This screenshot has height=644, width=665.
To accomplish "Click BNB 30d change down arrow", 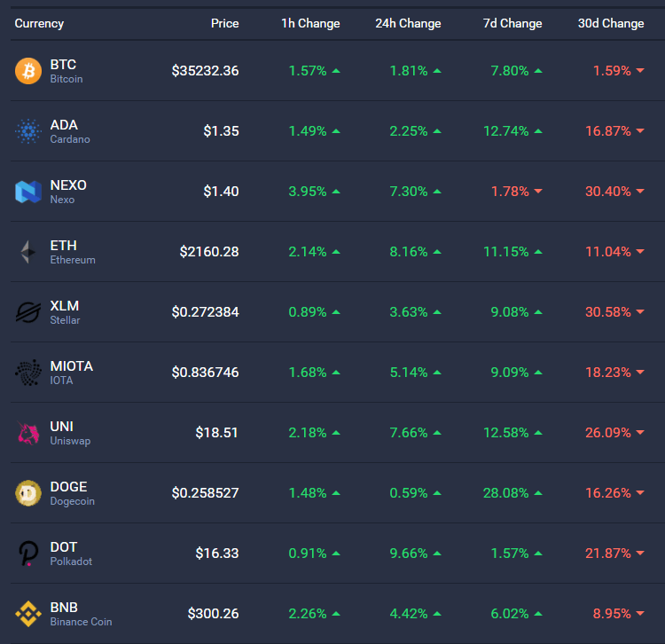I will pyautogui.click(x=640, y=614).
